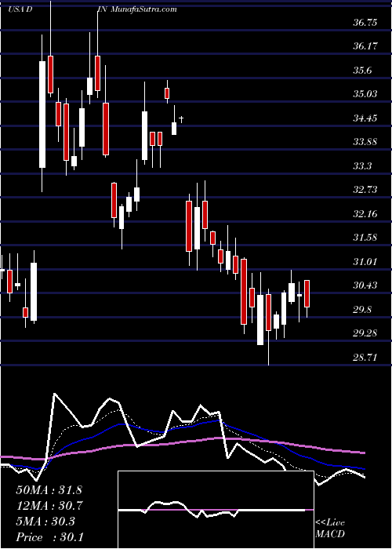392x549 pixels.
Task: Click the MunafaSutra.com watermark text
Action: coord(143,9)
